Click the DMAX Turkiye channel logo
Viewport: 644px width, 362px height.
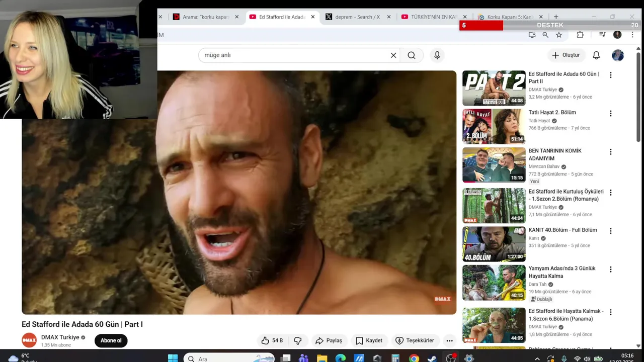tap(29, 340)
